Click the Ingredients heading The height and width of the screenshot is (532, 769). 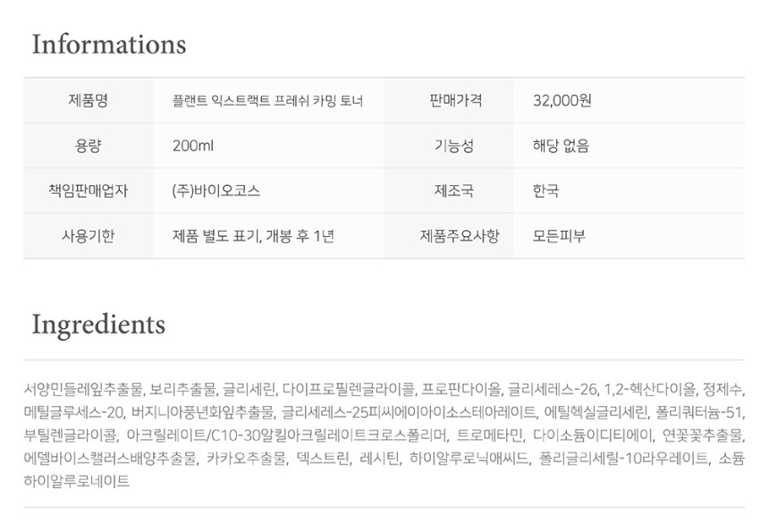[98, 324]
